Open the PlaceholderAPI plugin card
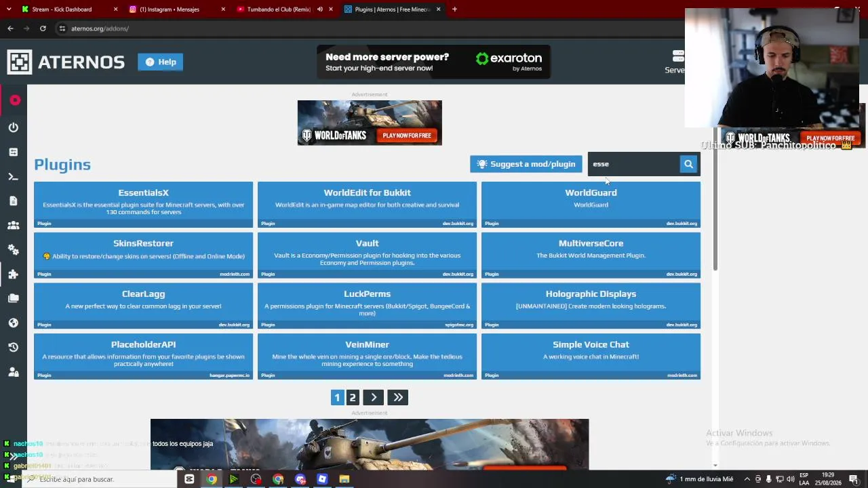 [143, 357]
